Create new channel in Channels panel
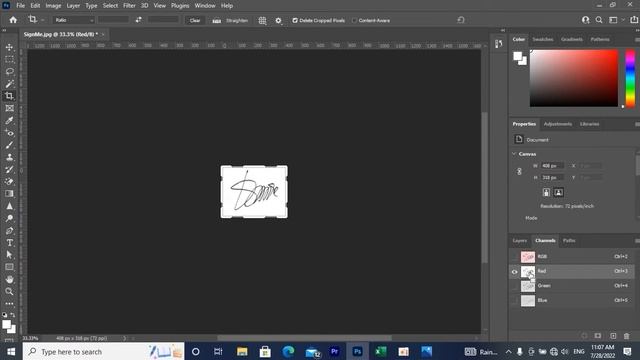The height and width of the screenshot is (360, 640). pos(613,336)
